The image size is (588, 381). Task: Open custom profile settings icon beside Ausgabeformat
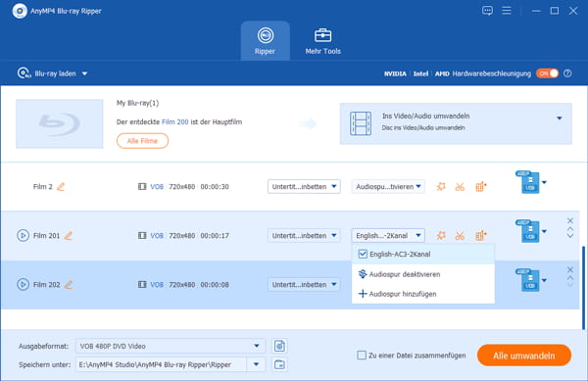pos(279,346)
